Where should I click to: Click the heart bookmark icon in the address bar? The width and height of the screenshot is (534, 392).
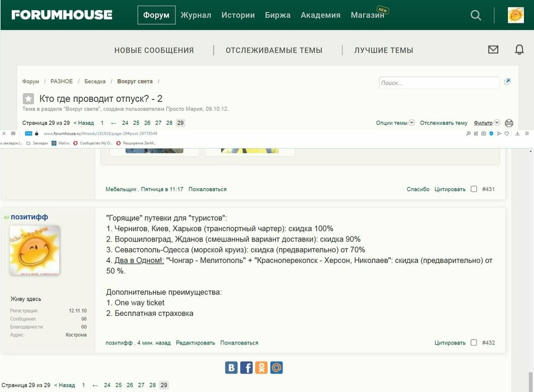(507, 133)
